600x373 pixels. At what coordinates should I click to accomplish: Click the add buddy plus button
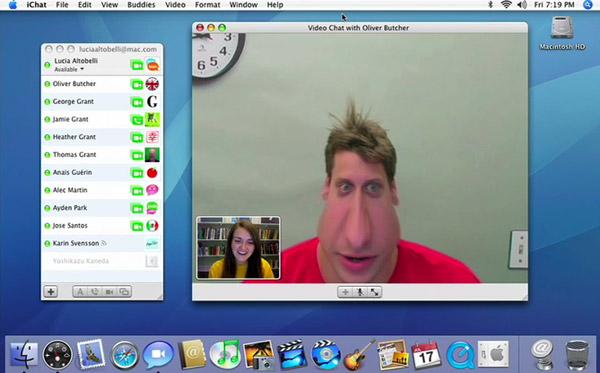(x=51, y=292)
